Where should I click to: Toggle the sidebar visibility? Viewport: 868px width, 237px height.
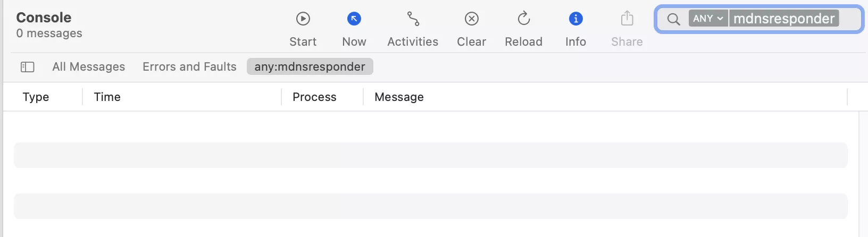[x=27, y=67]
